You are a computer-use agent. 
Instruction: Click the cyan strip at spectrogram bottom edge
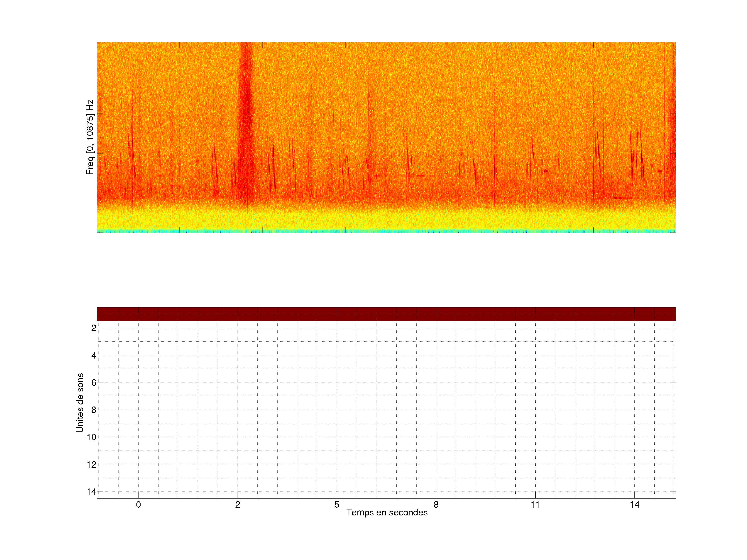click(x=386, y=231)
